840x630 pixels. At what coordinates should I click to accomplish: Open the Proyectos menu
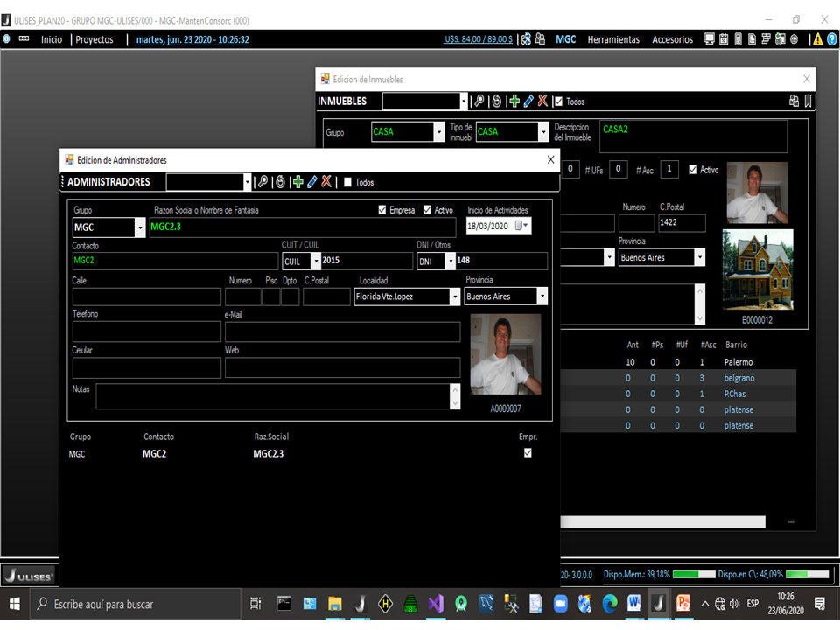pos(94,39)
